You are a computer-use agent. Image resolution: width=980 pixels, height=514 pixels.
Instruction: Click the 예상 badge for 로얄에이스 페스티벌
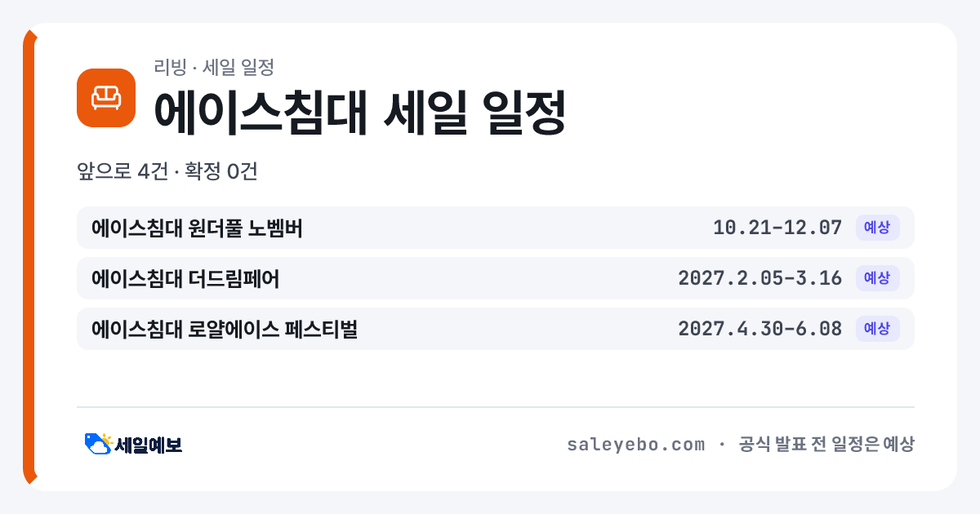tap(877, 329)
